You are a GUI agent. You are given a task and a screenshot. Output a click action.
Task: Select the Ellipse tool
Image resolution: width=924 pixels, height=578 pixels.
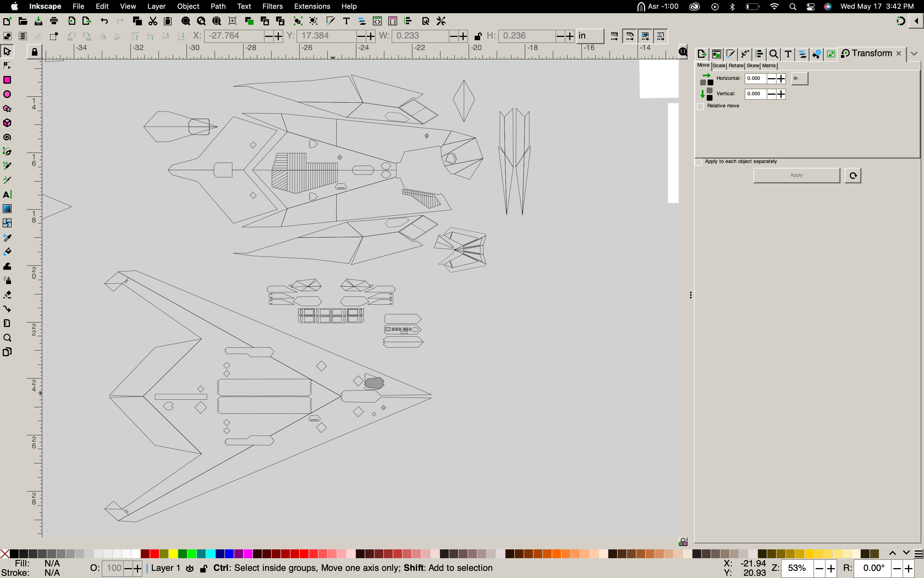pos(7,94)
